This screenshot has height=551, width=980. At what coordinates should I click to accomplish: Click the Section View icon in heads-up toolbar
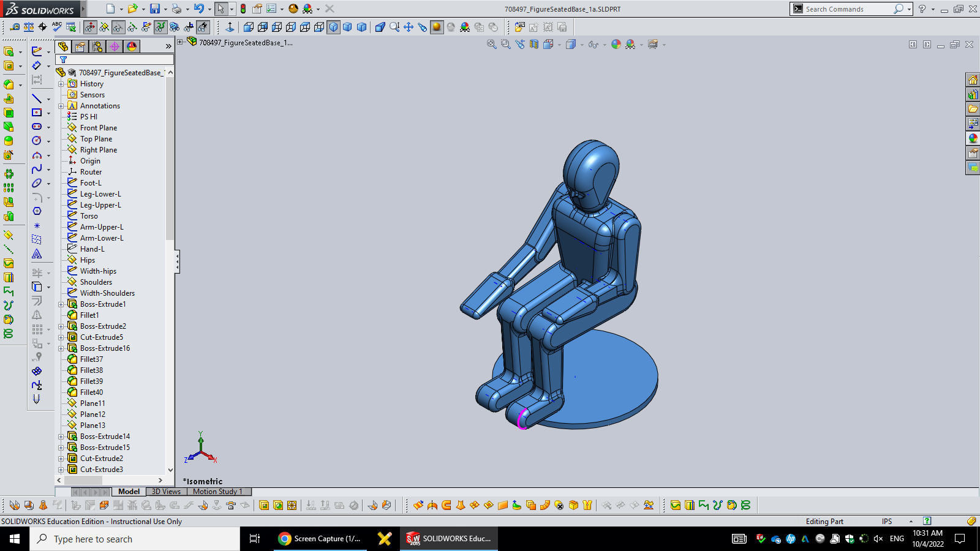[533, 44]
